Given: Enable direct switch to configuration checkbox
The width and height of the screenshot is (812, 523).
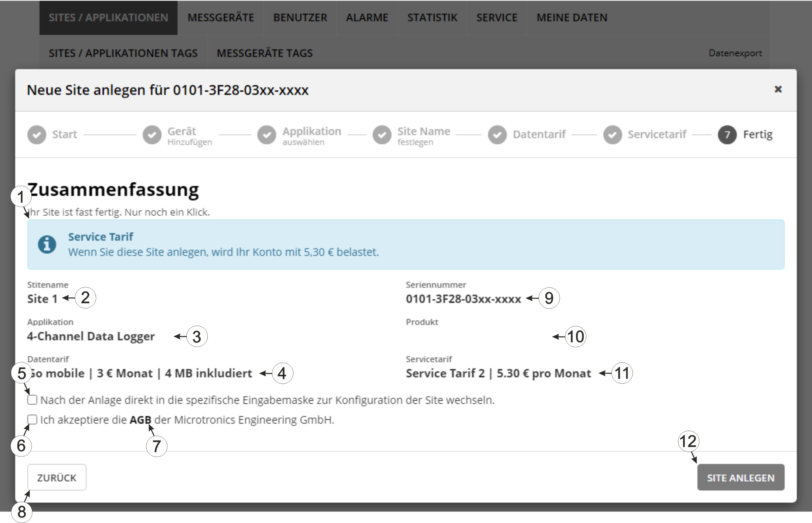Looking at the screenshot, I should [32, 400].
